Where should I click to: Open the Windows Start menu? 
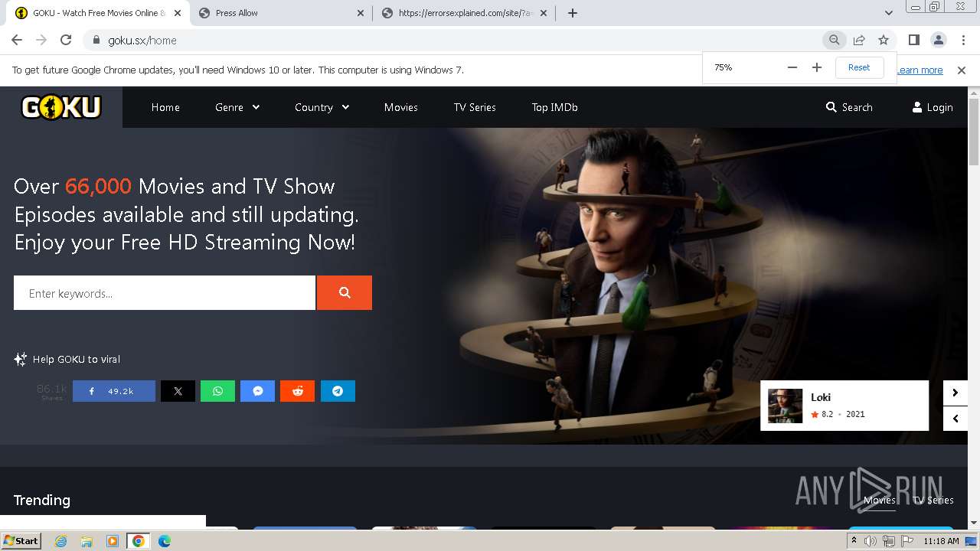pyautogui.click(x=21, y=540)
